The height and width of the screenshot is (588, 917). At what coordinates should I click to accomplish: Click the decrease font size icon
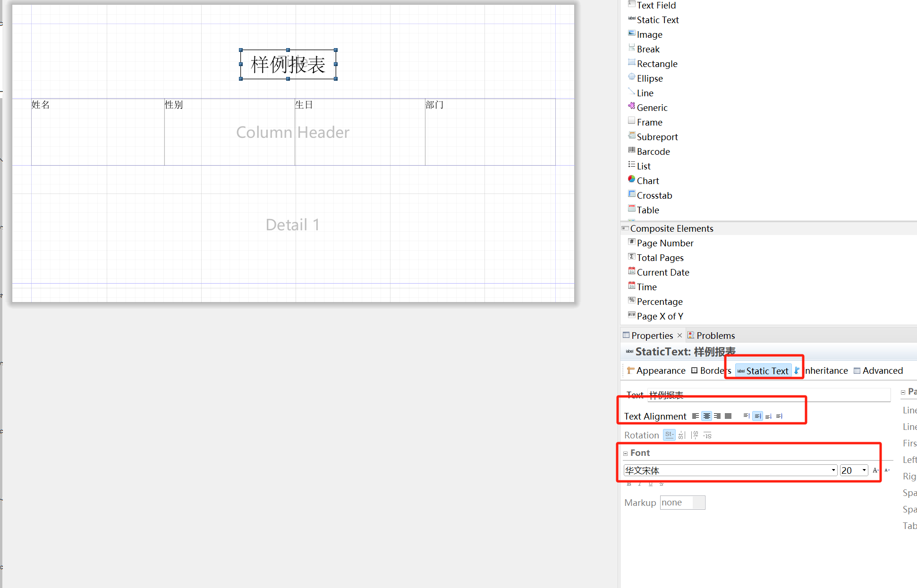click(887, 470)
